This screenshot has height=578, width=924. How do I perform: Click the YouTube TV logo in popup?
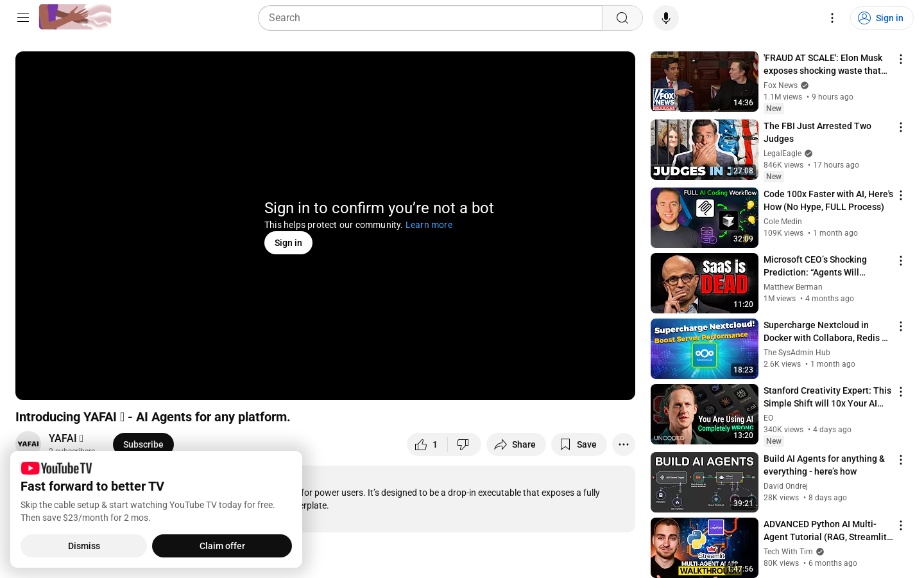56,468
